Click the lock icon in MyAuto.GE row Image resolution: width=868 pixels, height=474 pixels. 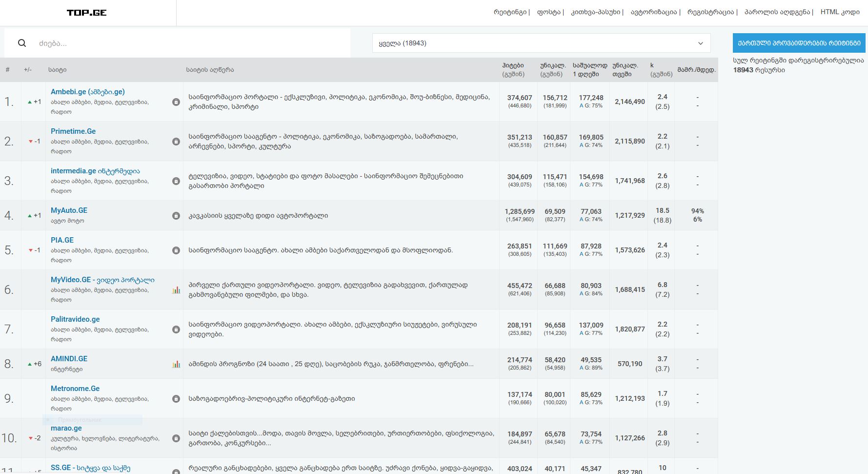pyautogui.click(x=176, y=216)
